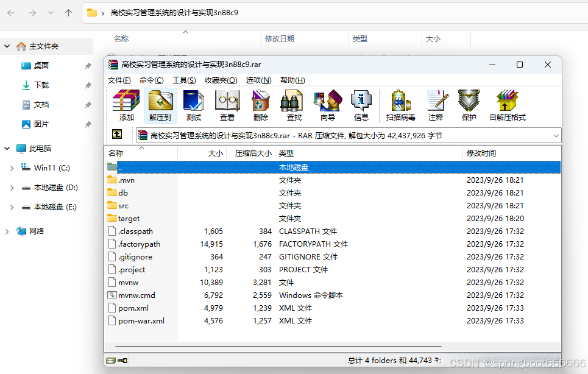Click the 解压到 (Extract to) toolbar icon
The height and width of the screenshot is (374, 588).
click(160, 105)
